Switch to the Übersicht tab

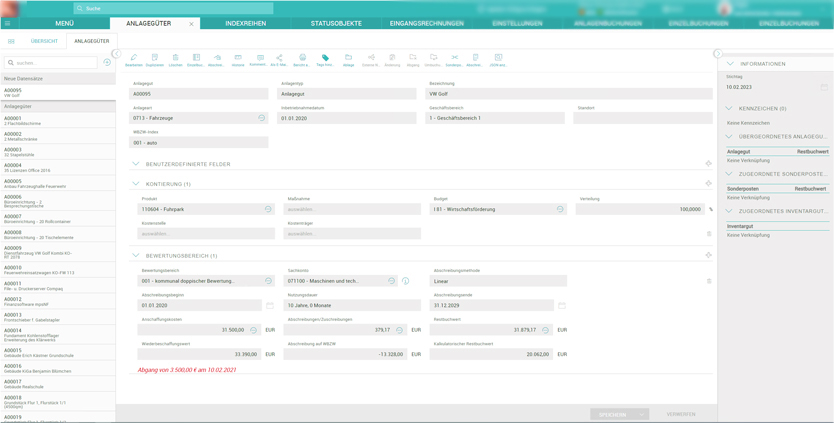44,41
